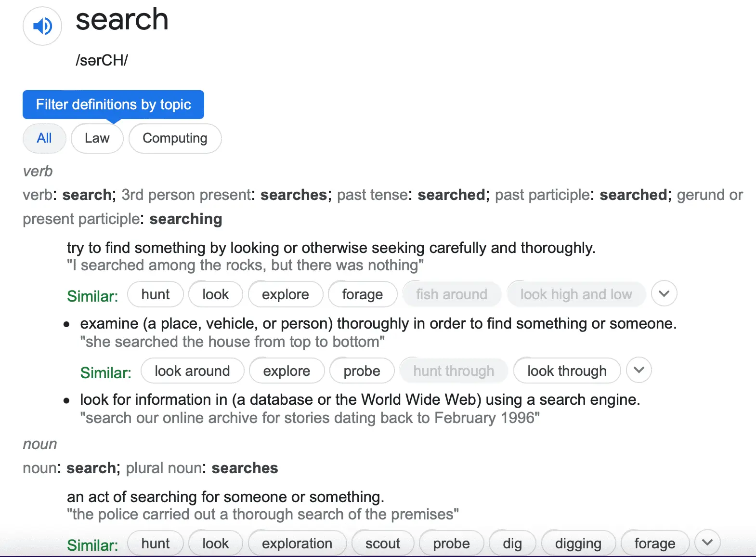Select the hunt through synonym

(x=454, y=371)
